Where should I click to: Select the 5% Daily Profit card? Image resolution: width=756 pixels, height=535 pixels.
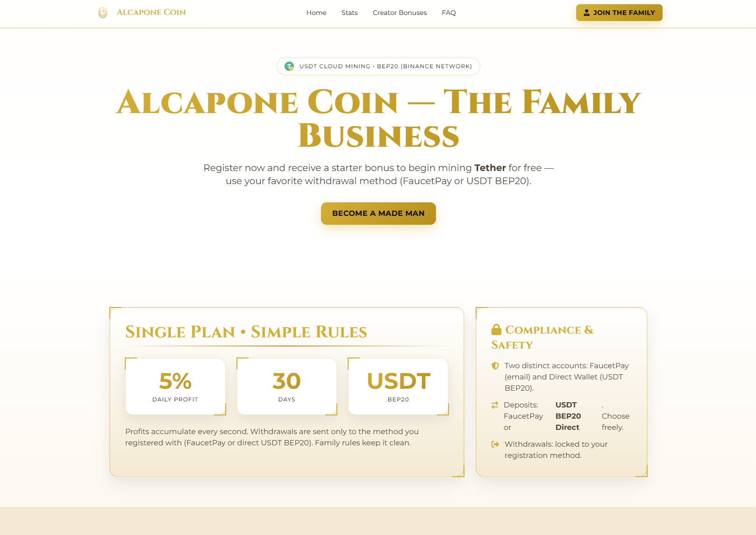coord(175,386)
